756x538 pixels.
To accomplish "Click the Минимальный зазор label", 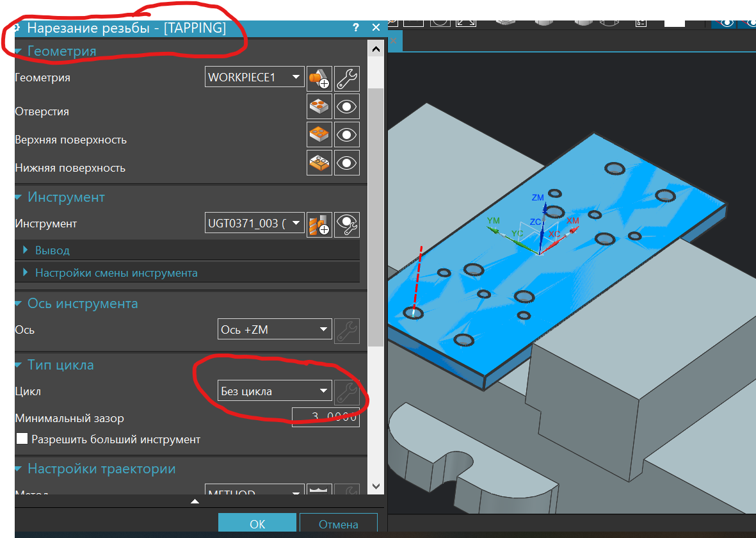I will click(x=69, y=418).
